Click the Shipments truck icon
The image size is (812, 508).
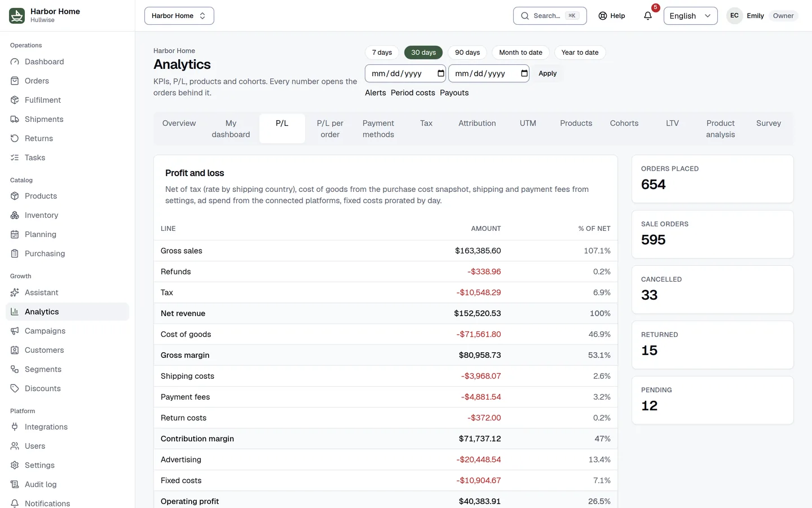pyautogui.click(x=15, y=119)
